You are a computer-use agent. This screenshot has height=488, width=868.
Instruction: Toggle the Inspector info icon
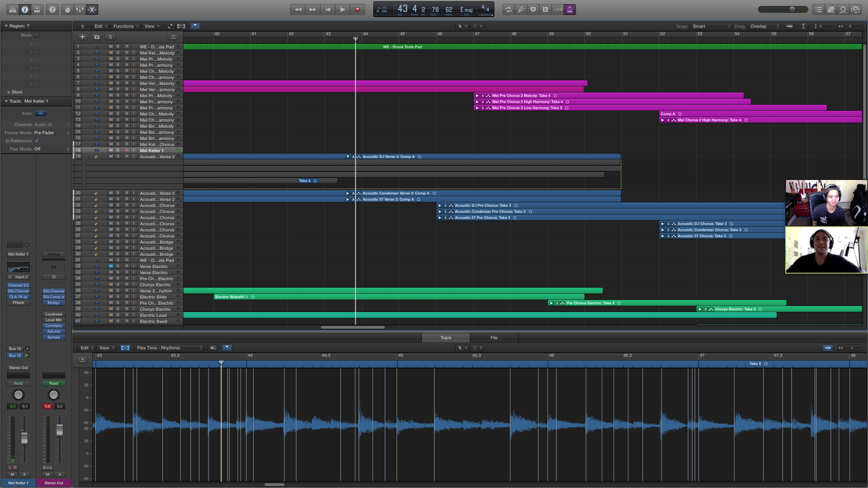coord(25,9)
